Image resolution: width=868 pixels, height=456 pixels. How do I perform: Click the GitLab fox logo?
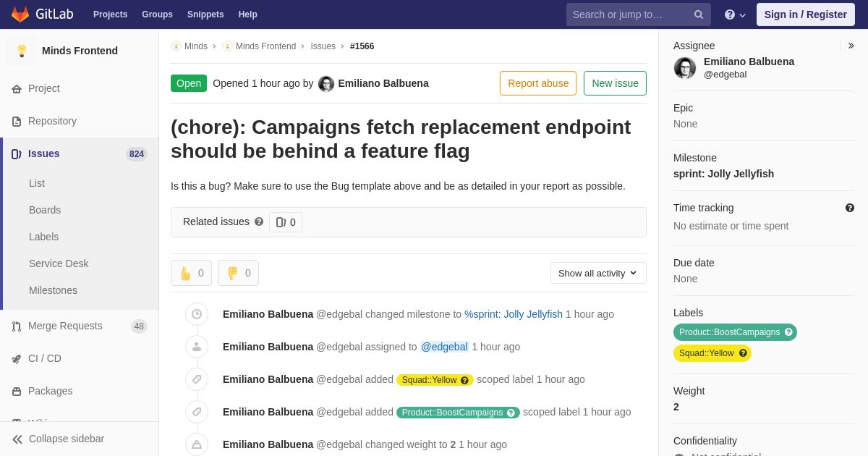click(x=20, y=14)
